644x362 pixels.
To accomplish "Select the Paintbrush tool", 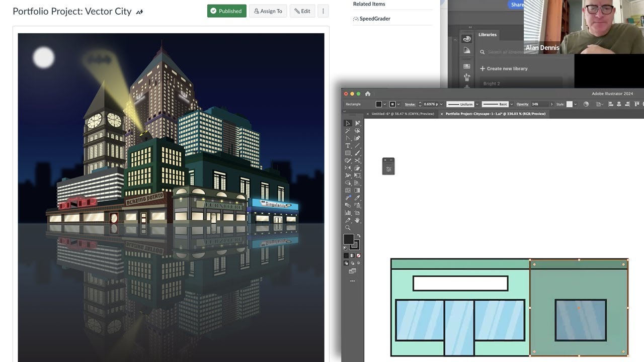I will pos(358,153).
